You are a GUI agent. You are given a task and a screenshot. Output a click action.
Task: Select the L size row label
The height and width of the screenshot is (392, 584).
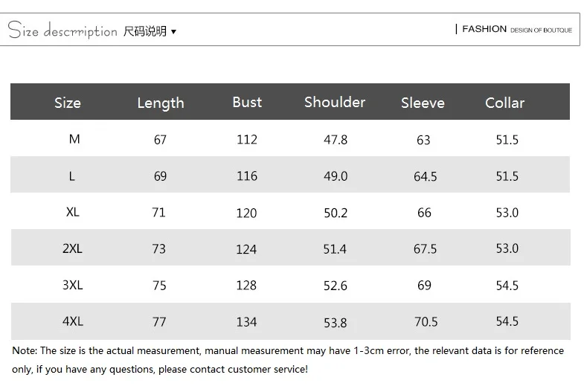click(x=72, y=176)
